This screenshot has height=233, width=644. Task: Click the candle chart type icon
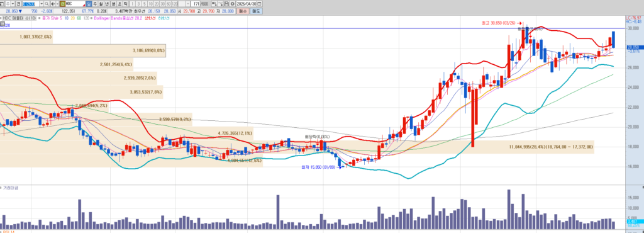(x=214, y=4)
